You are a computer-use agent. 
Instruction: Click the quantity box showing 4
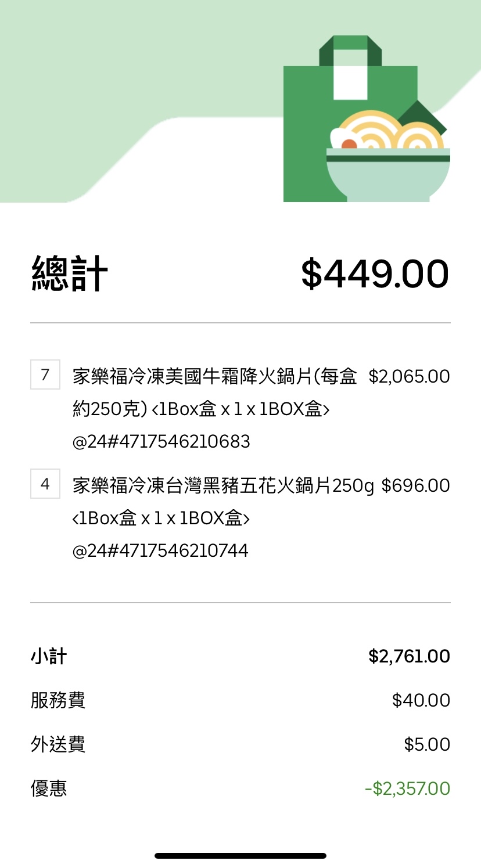point(45,484)
